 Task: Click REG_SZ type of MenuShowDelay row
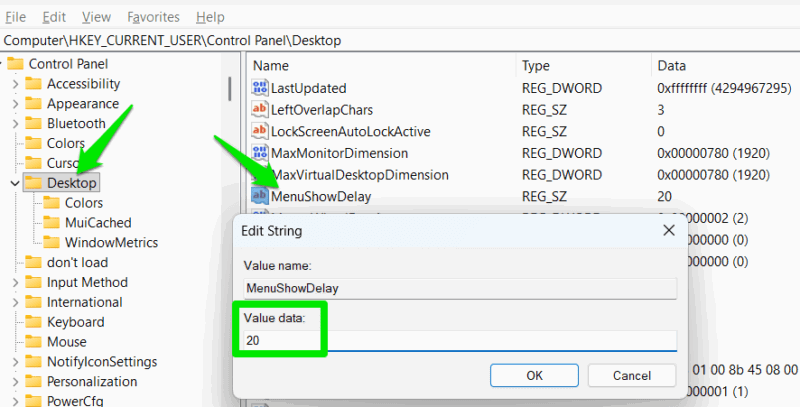[544, 196]
